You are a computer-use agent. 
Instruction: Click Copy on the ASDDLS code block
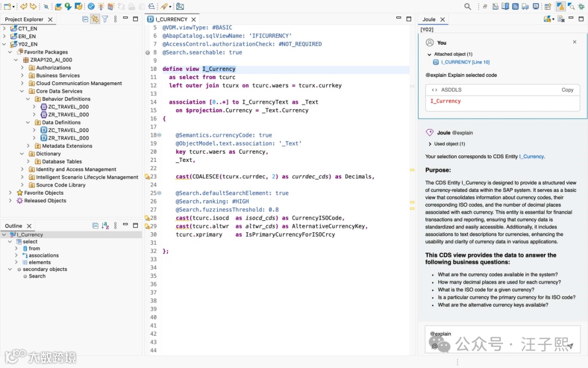(x=567, y=90)
